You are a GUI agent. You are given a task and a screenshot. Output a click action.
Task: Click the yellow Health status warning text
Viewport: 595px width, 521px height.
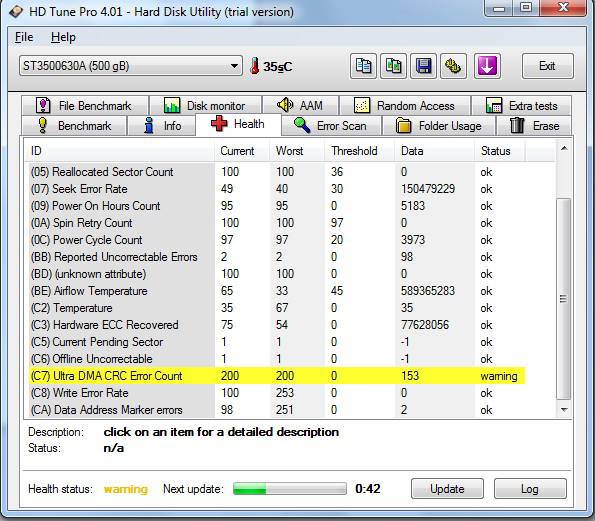pos(126,489)
